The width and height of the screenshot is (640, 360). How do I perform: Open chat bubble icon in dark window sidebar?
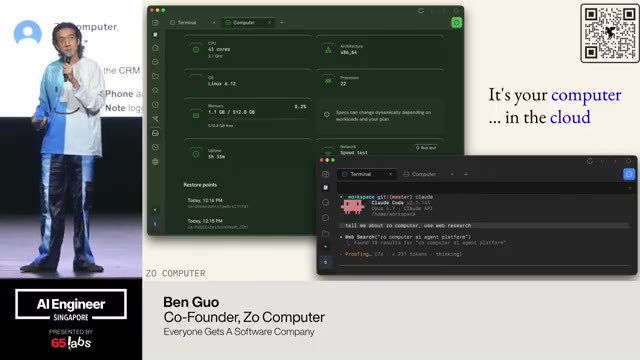[325, 202]
